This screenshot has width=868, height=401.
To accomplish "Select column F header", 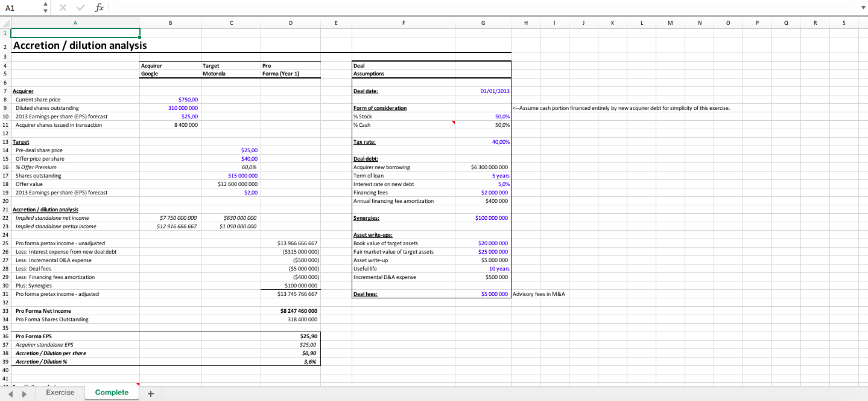I will pyautogui.click(x=403, y=23).
